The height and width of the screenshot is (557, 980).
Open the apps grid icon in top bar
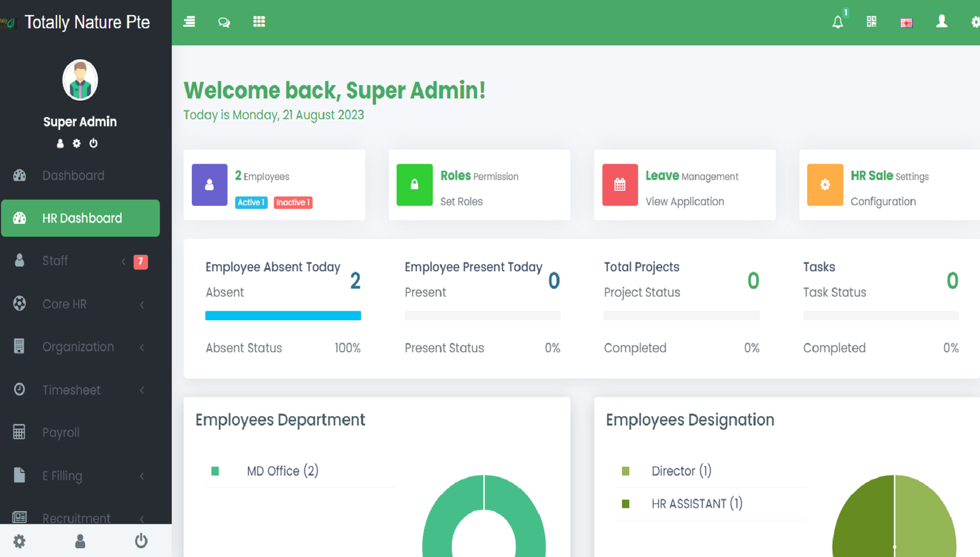coord(259,22)
